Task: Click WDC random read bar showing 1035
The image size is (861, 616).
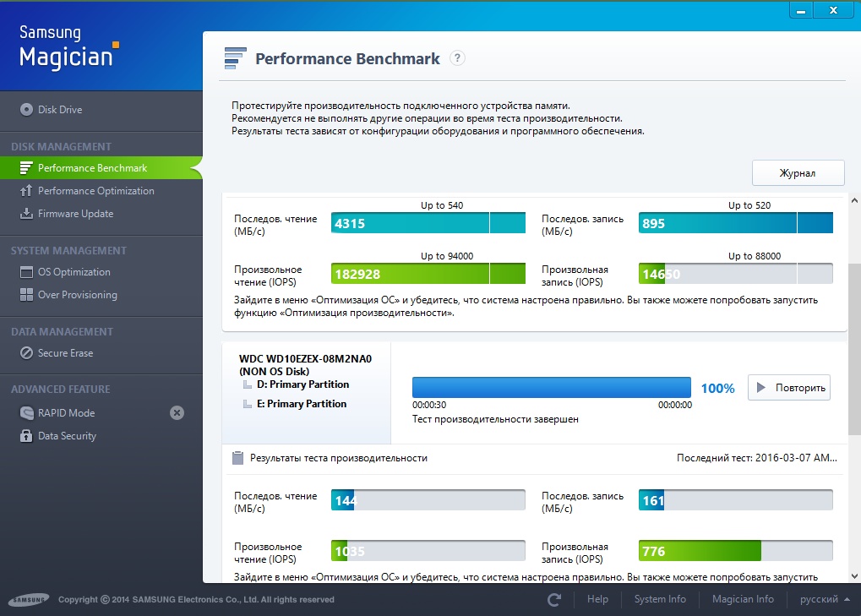Action: (428, 551)
